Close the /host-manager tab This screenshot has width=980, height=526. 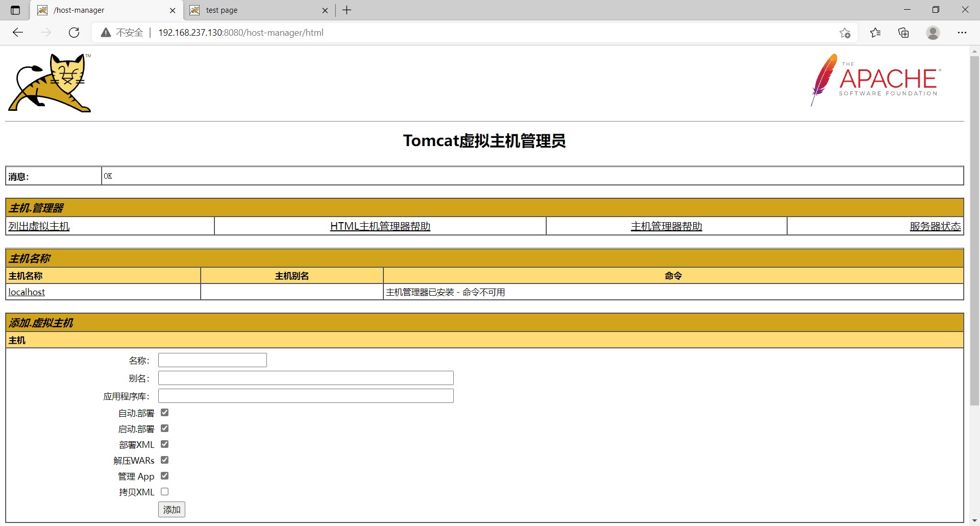click(173, 10)
